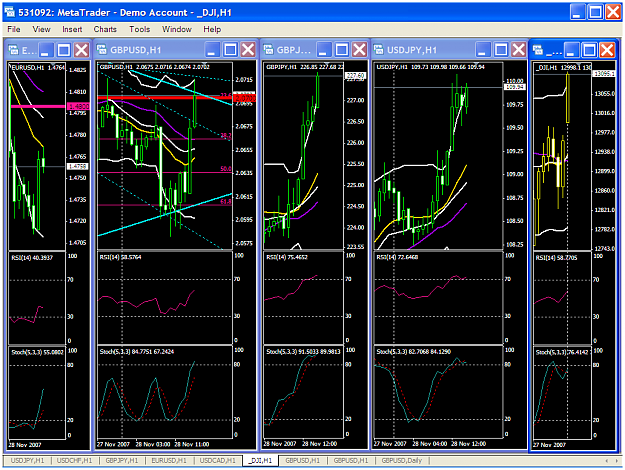
Task: Maximize the USDJPY,H1 chart window
Action: [x=501, y=50]
